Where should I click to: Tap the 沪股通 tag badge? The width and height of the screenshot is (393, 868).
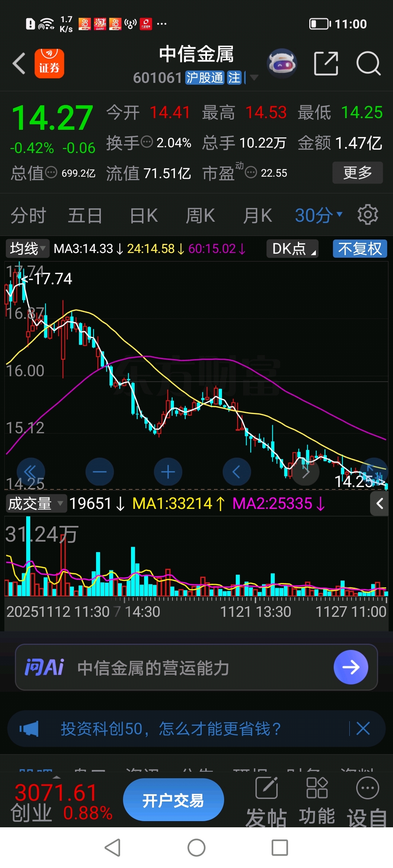pyautogui.click(x=205, y=77)
